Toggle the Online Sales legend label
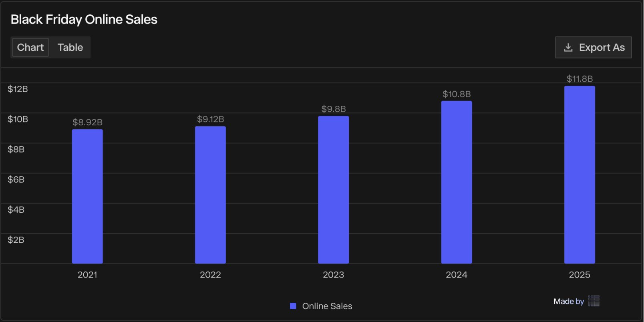644x322 pixels. tap(327, 306)
